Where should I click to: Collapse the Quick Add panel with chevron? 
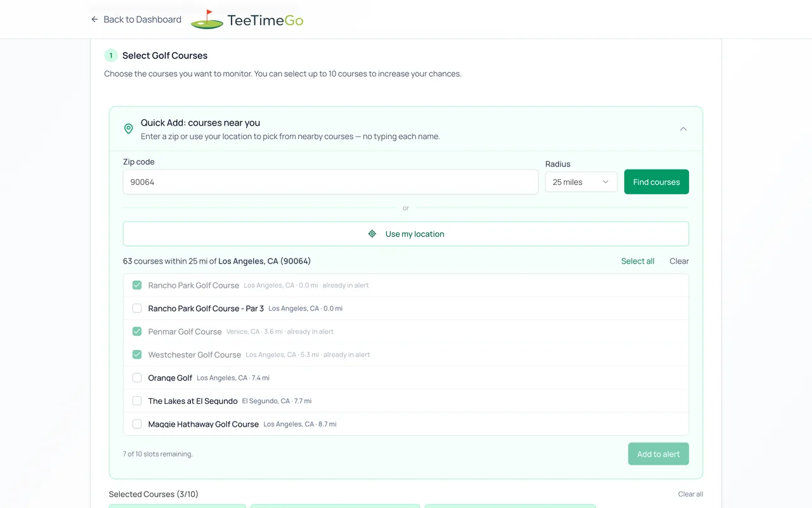(683, 129)
